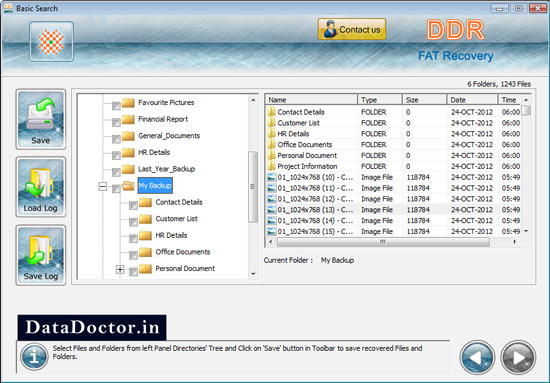This screenshot has width=550, height=383.
Task: Open the DataDoctor.in website banner
Action: (92, 328)
